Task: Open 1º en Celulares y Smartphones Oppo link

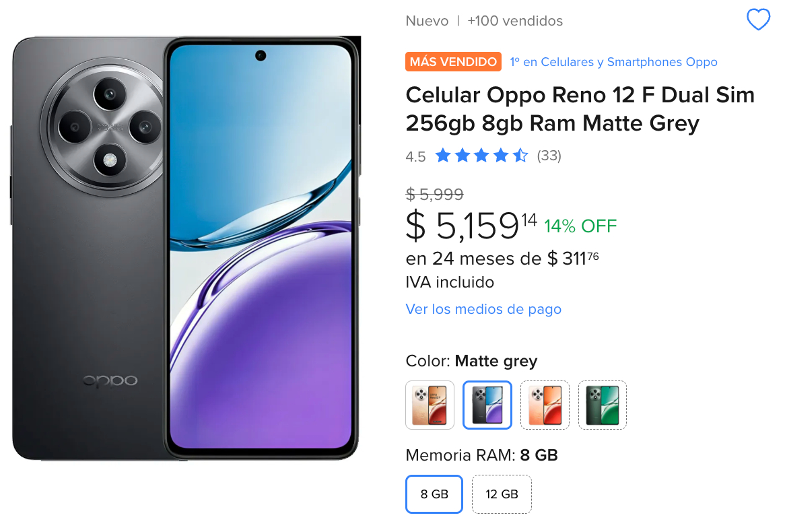Action: [x=613, y=62]
